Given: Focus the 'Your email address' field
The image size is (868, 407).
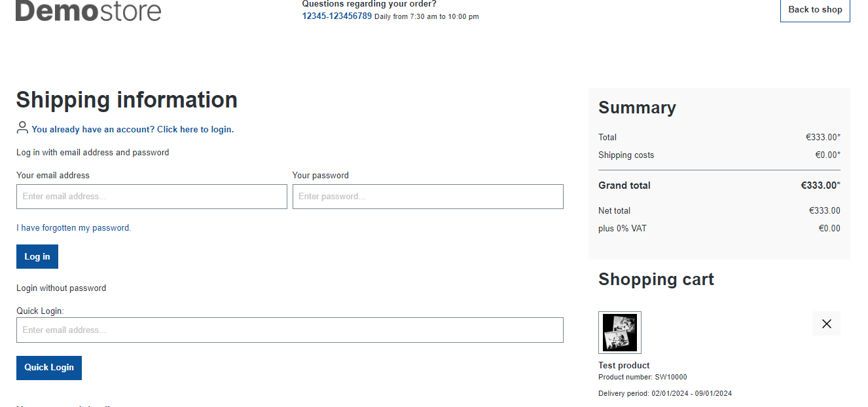Looking at the screenshot, I should 152,197.
